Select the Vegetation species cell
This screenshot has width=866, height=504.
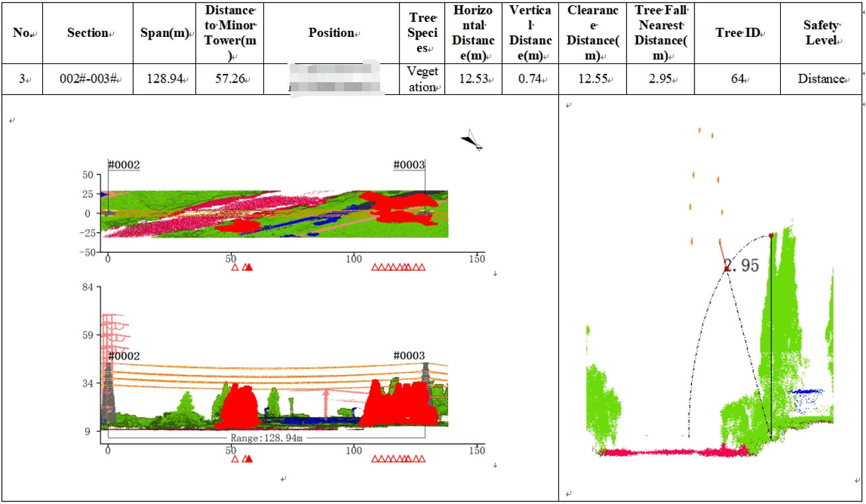tap(422, 79)
